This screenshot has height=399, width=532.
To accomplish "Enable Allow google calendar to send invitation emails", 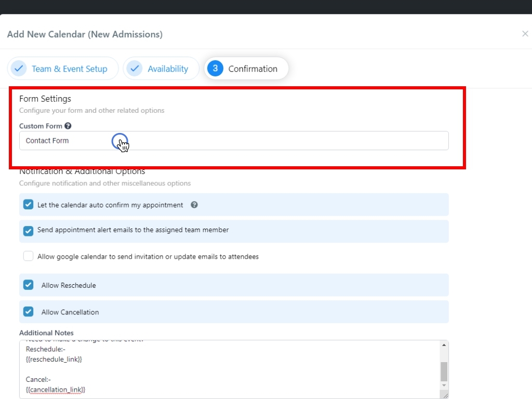I will click(29, 256).
